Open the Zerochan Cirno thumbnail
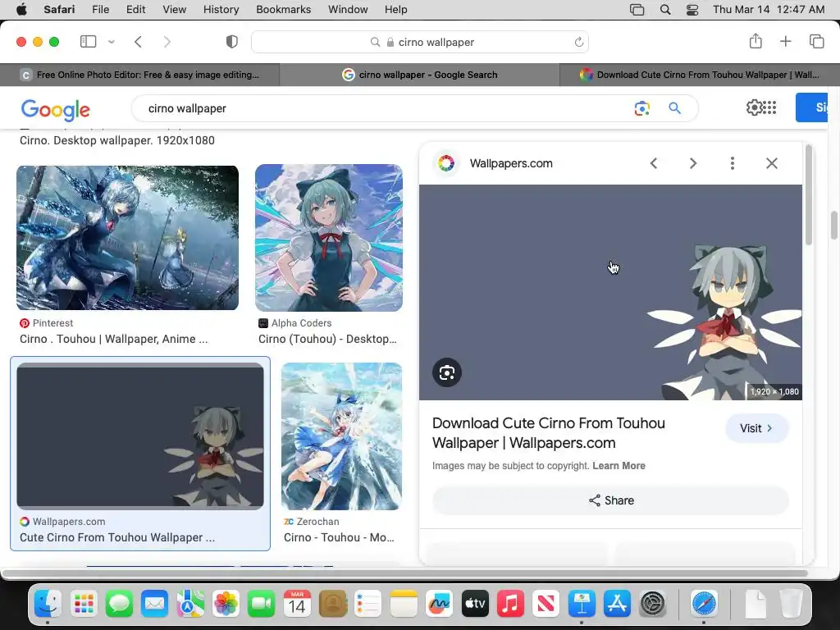Screen dimensions: 840x630 click(342, 436)
